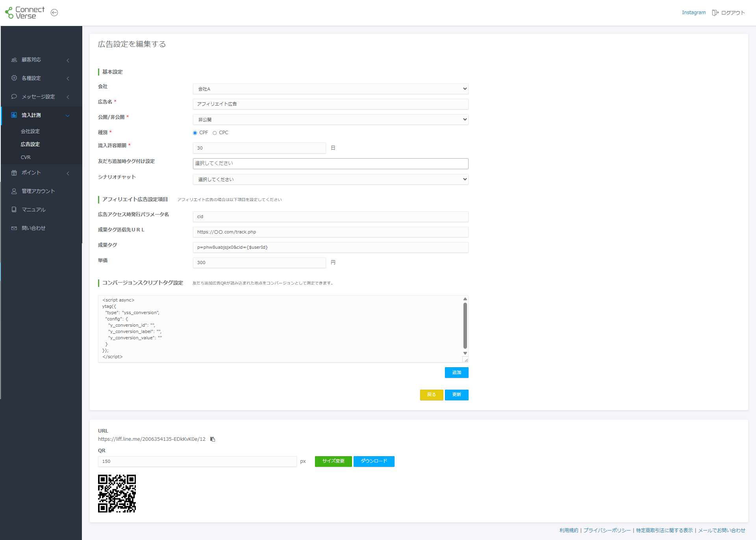Open CVR submenu item
Viewport: 756px width, 540px height.
coord(26,157)
